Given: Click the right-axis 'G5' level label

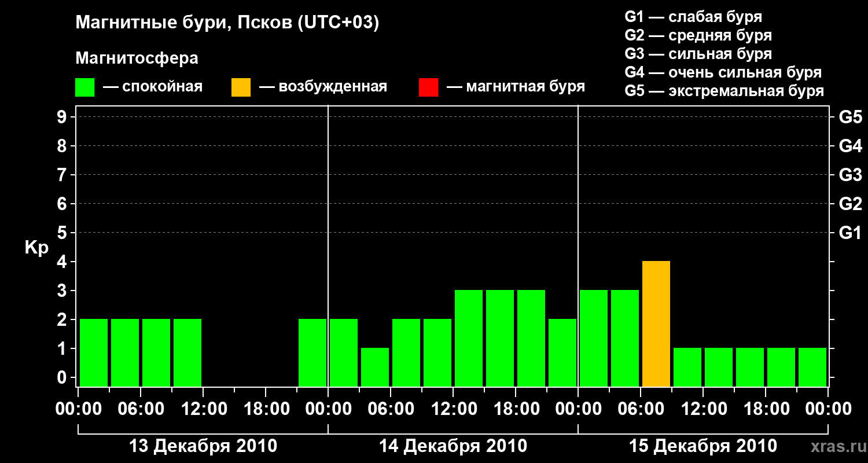Looking at the screenshot, I should (851, 117).
